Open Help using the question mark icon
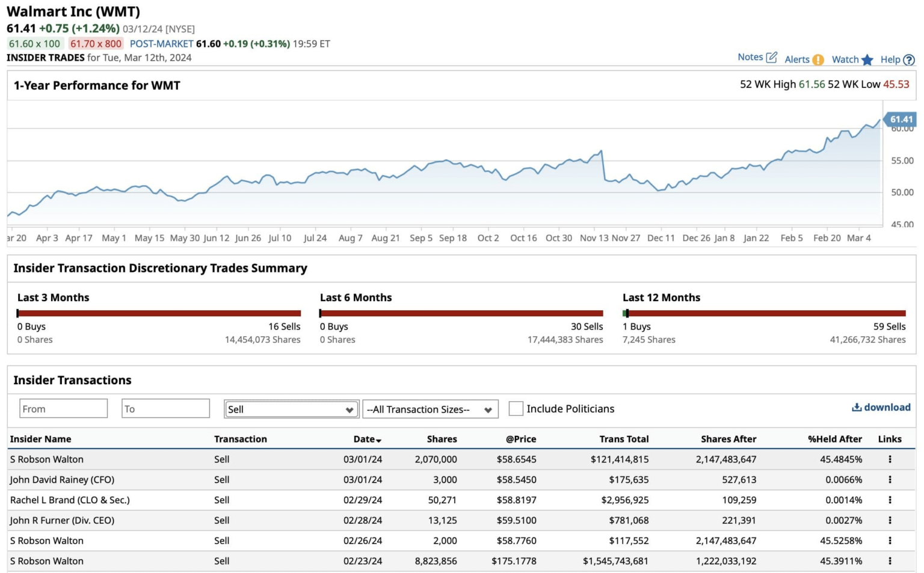924x573 pixels. [x=908, y=60]
